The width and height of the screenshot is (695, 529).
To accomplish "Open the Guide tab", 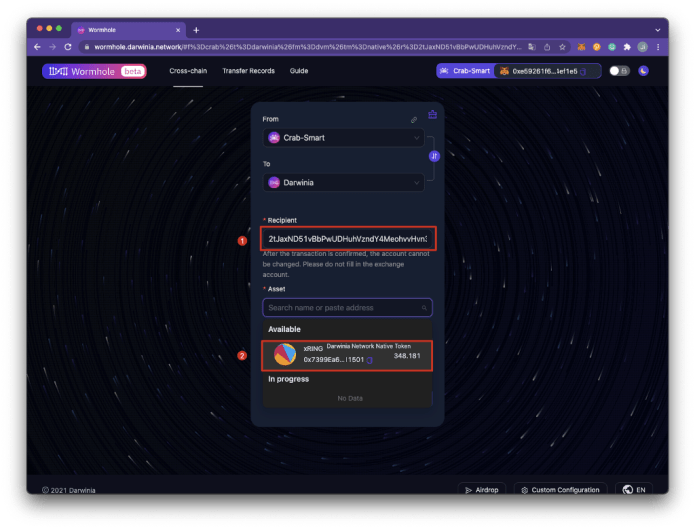I will (x=299, y=71).
